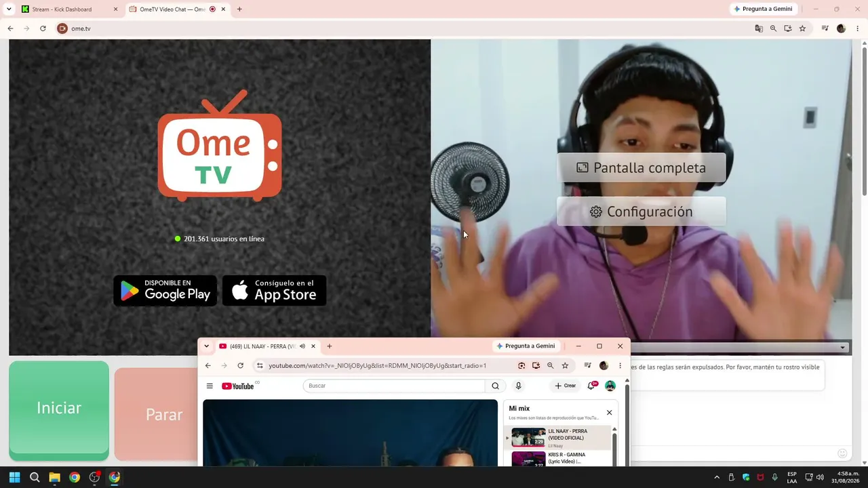Go back in the OmeTV browser window
This screenshot has height=488, width=868.
click(x=10, y=28)
